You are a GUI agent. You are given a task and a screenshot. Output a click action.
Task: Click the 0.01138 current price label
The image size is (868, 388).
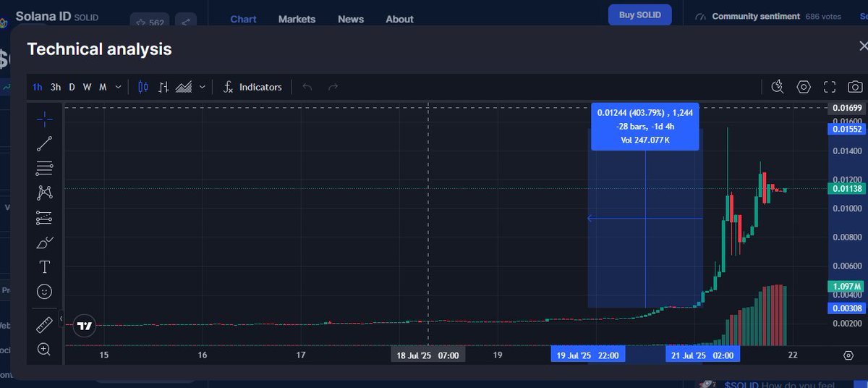pos(846,189)
